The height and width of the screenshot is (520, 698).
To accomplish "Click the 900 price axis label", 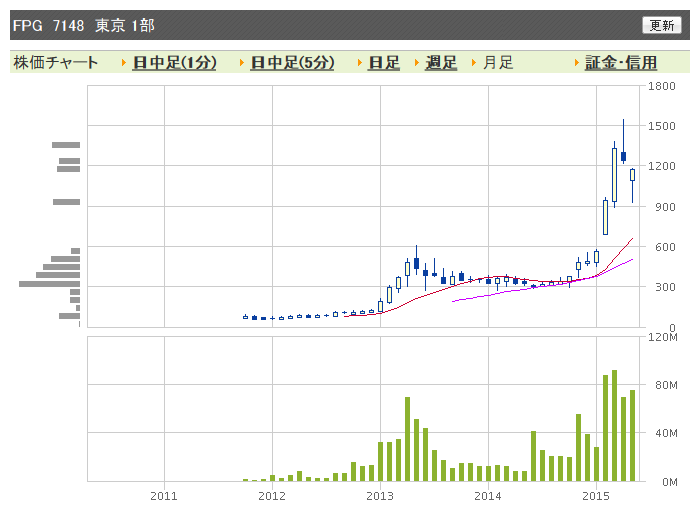I will (x=665, y=207).
